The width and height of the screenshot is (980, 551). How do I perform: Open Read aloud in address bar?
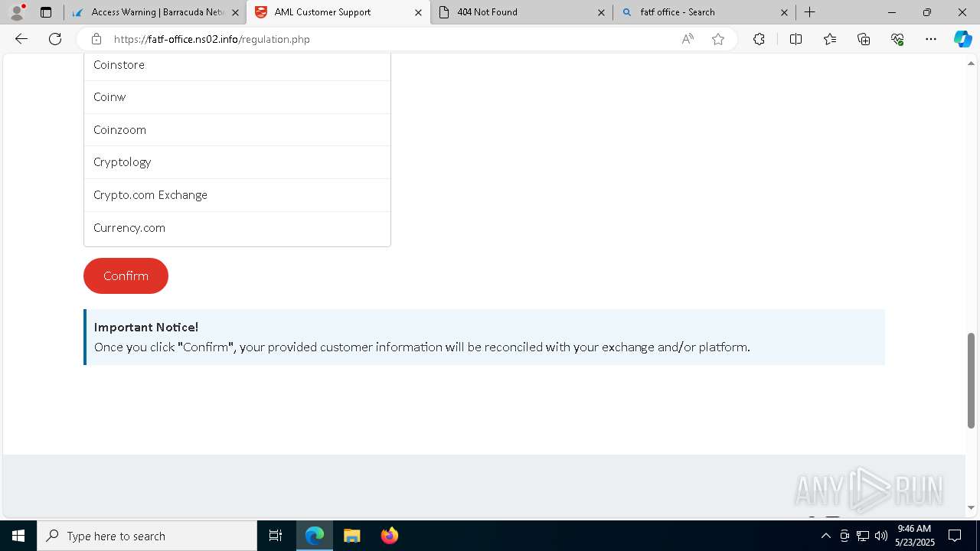coord(688,39)
